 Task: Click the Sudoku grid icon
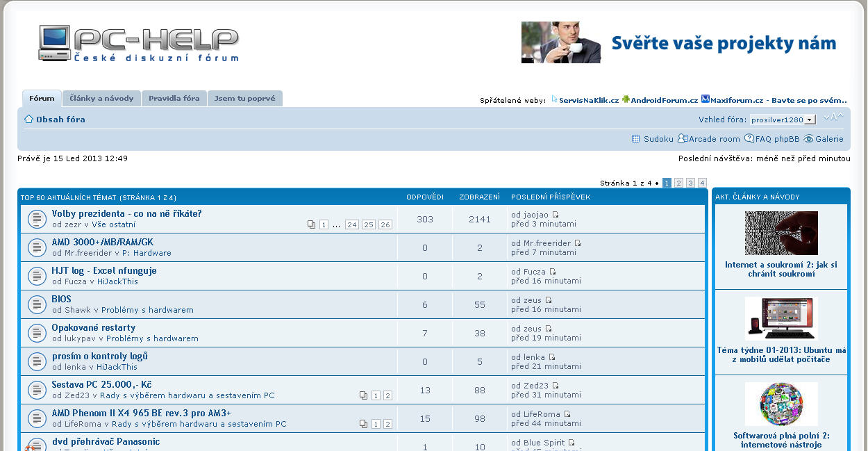click(x=635, y=139)
